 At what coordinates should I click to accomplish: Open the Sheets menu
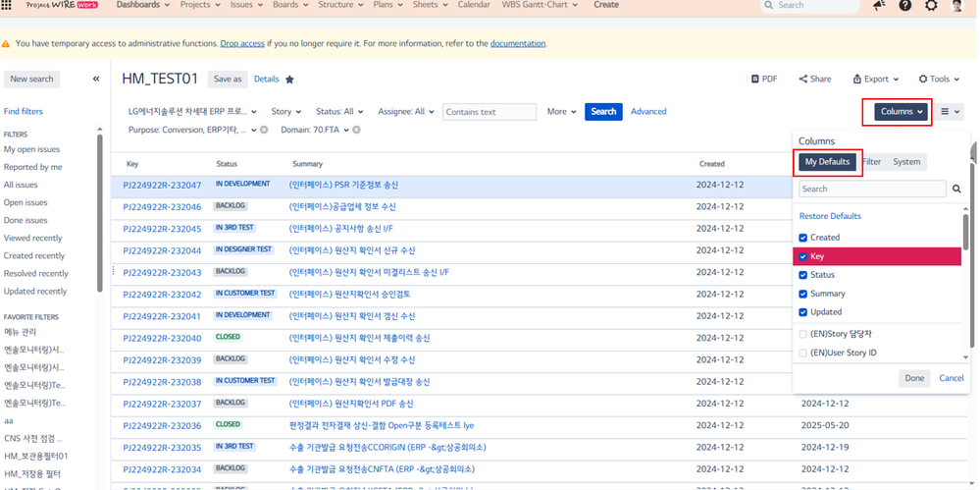pos(430,4)
